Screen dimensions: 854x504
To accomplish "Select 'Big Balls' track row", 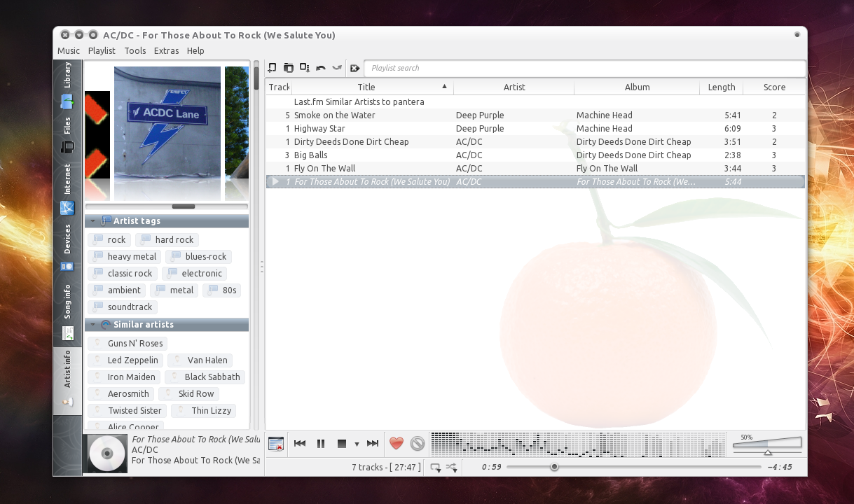I will point(536,155).
